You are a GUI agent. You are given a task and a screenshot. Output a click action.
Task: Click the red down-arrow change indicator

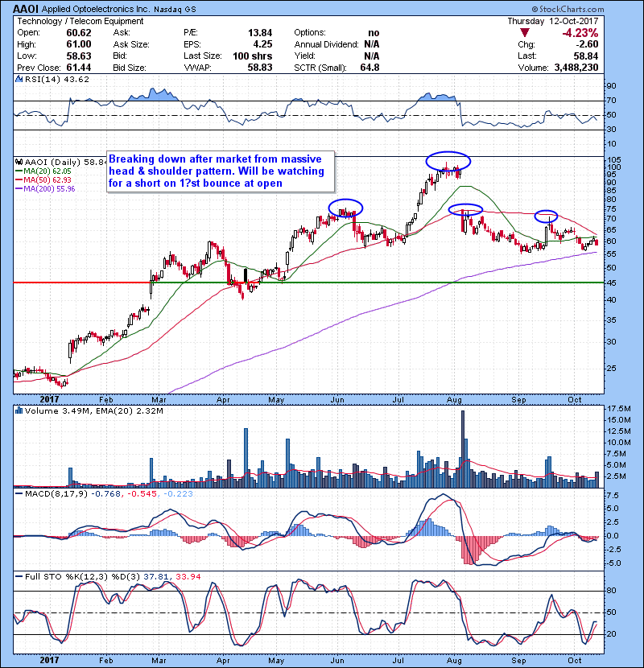click(x=525, y=33)
